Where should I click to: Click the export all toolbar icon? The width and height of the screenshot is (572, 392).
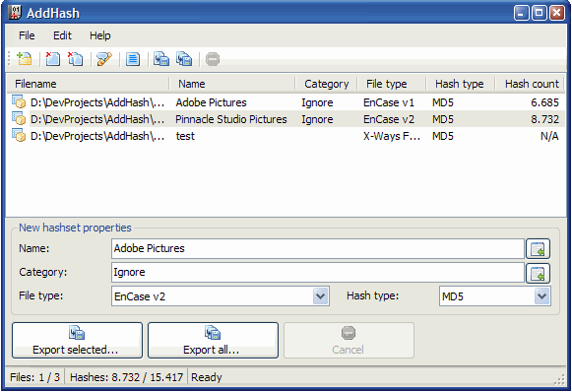(184, 59)
